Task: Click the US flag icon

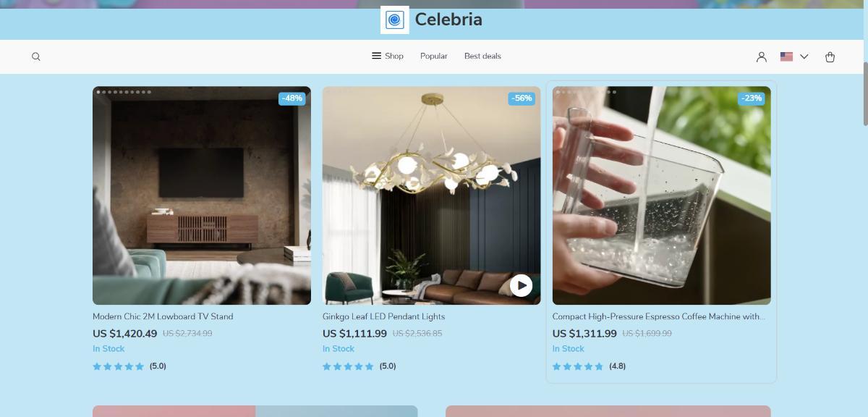Action: (x=786, y=56)
